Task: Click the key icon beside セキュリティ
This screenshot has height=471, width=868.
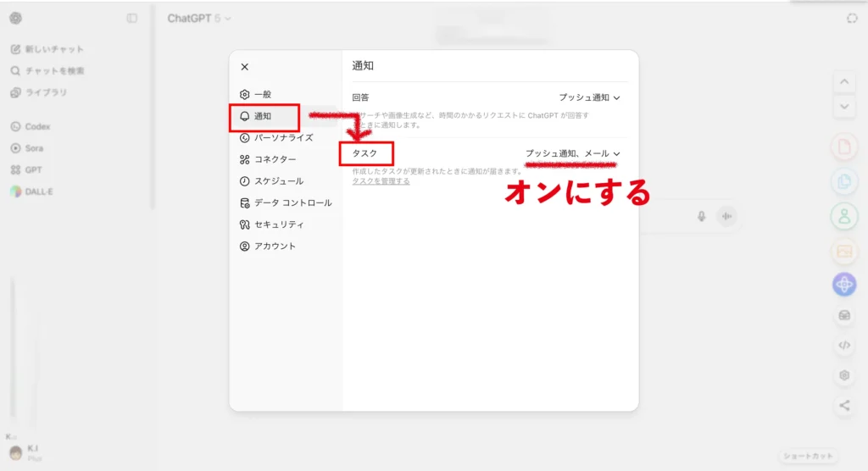Action: click(x=245, y=224)
